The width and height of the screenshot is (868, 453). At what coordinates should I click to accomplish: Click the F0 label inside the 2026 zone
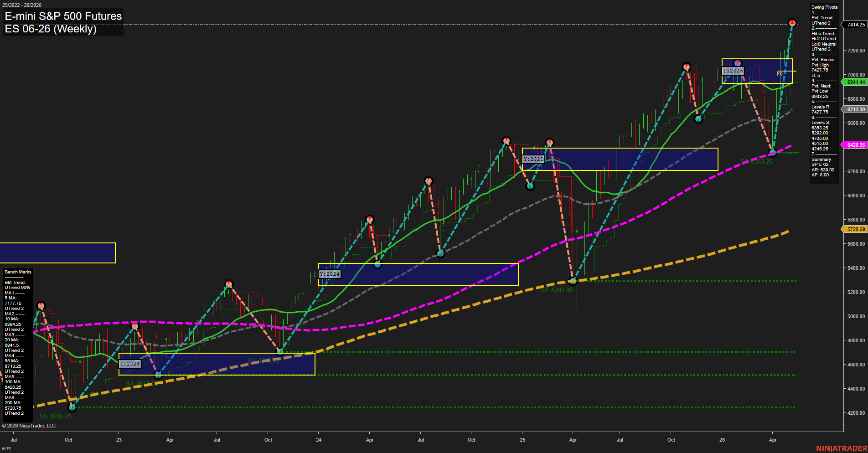(780, 74)
